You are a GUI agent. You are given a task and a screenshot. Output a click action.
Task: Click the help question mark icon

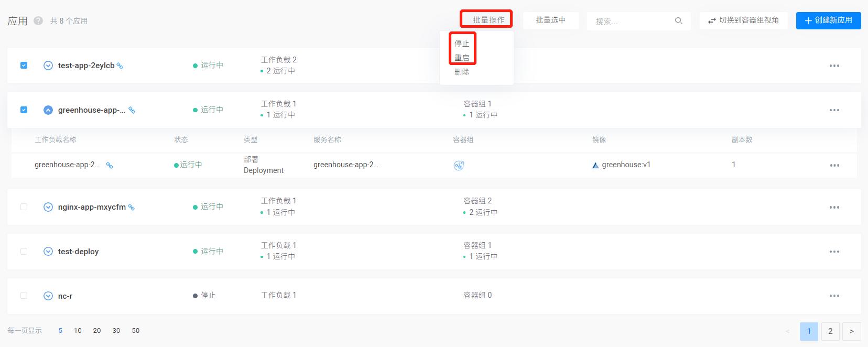pyautogui.click(x=38, y=21)
